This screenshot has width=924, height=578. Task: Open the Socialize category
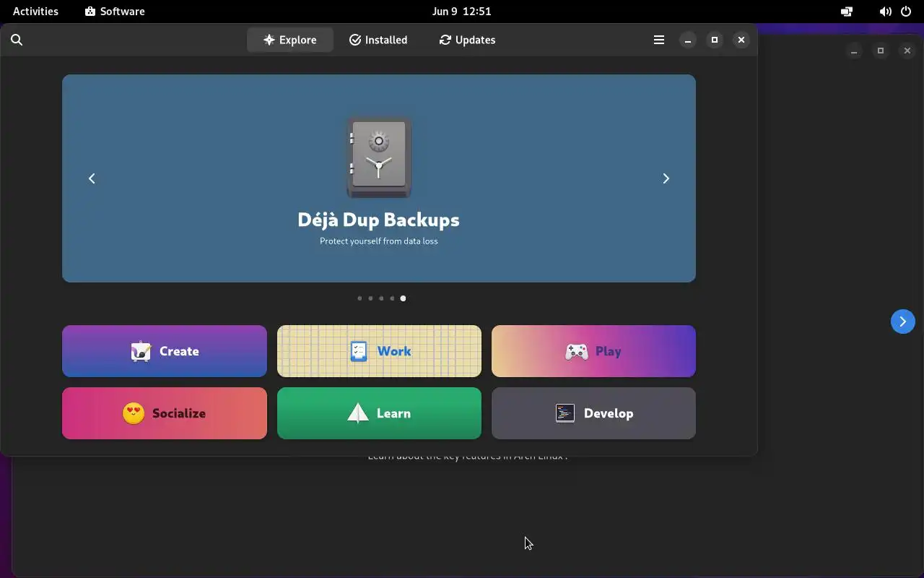(165, 413)
